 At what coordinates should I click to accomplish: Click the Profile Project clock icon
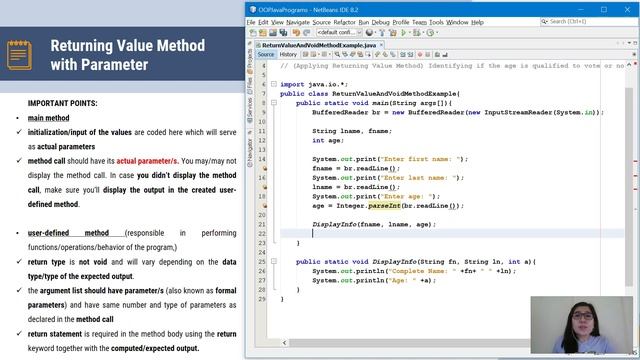click(x=430, y=33)
